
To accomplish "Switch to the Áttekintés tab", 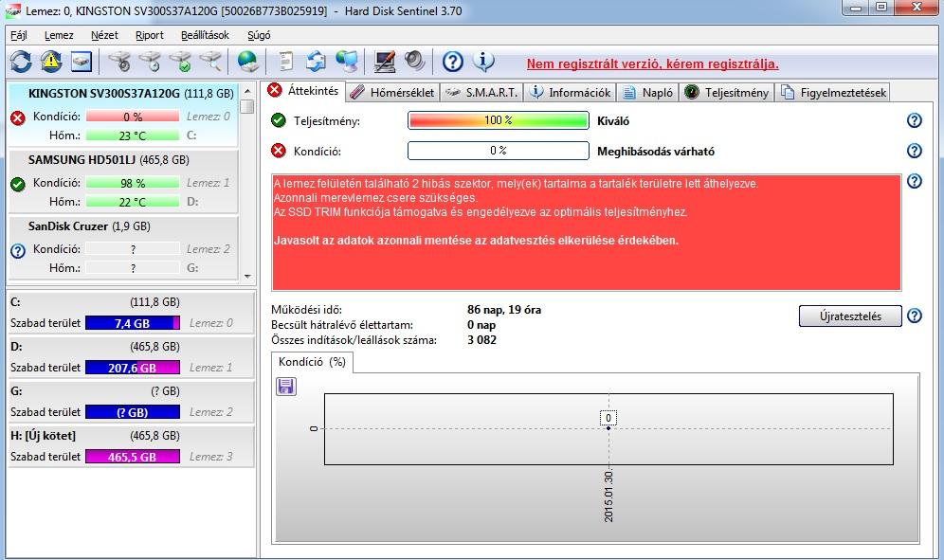I will point(304,91).
